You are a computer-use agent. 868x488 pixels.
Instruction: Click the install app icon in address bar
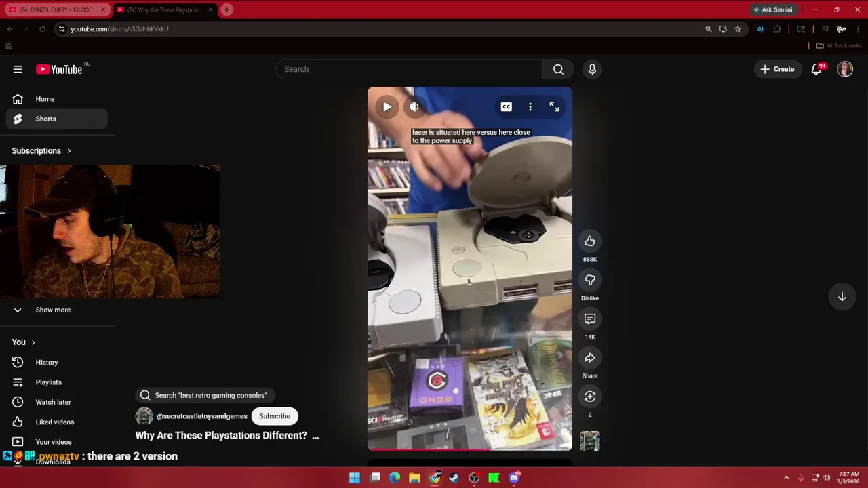723,29
